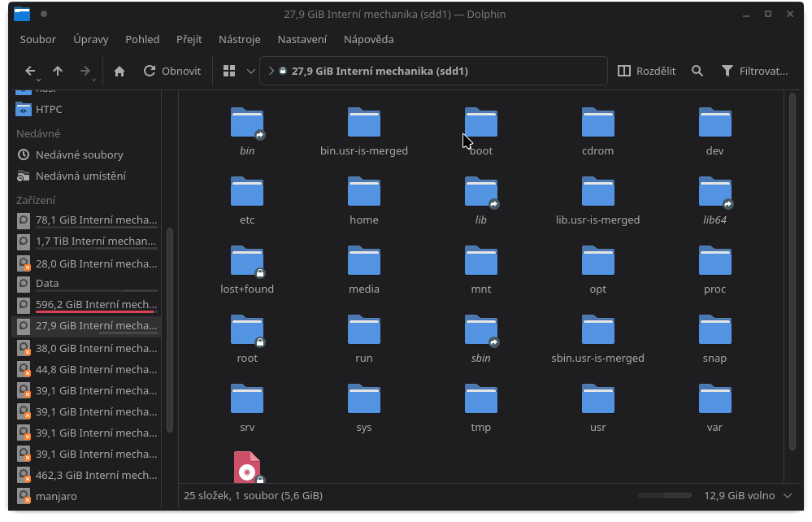Screen dimensions: 812x522
Task: Toggle split view with Rozdělit
Action: click(647, 71)
